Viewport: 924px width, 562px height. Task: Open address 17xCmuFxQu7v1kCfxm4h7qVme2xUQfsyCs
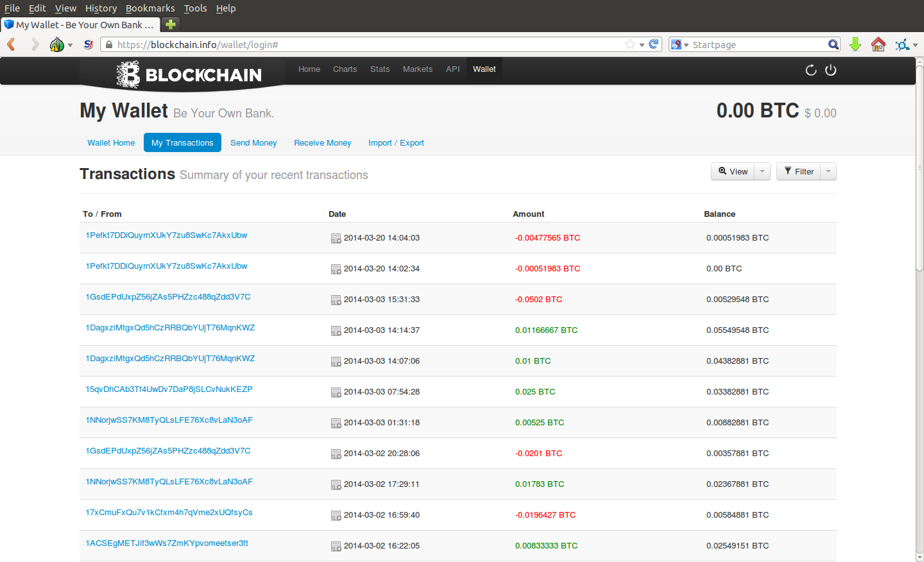coord(169,513)
